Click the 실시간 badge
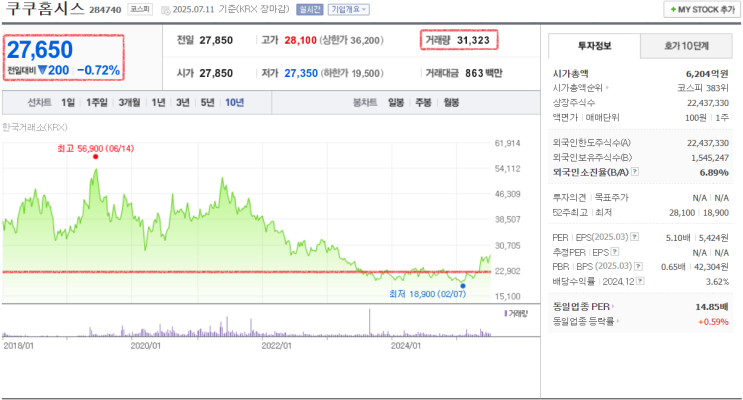Image resolution: width=743 pixels, height=400 pixels. 310,9
